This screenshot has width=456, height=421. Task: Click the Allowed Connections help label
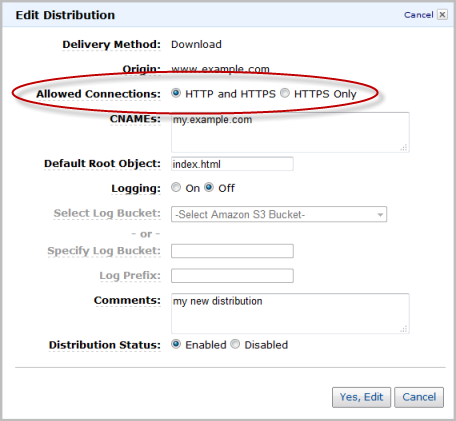pyautogui.click(x=98, y=94)
